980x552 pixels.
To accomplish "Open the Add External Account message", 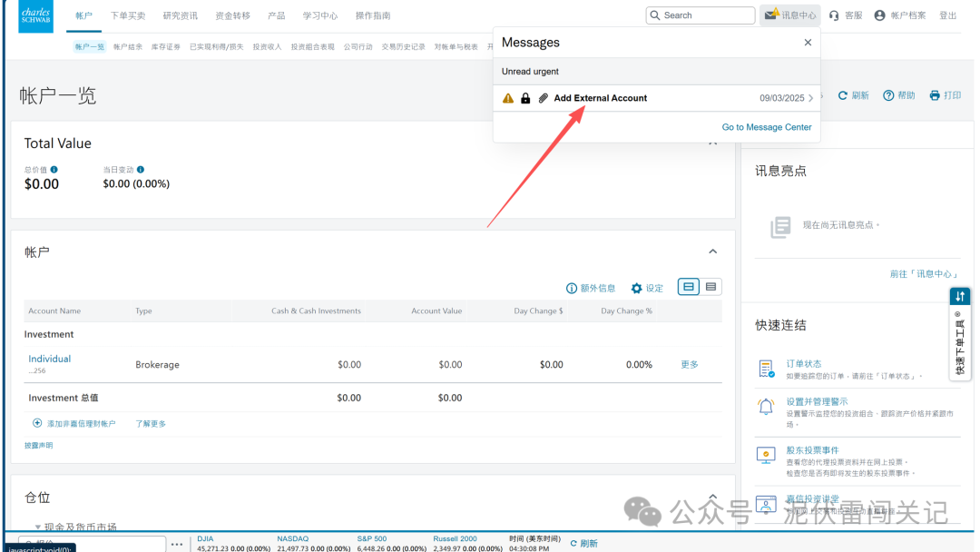I will point(656,98).
